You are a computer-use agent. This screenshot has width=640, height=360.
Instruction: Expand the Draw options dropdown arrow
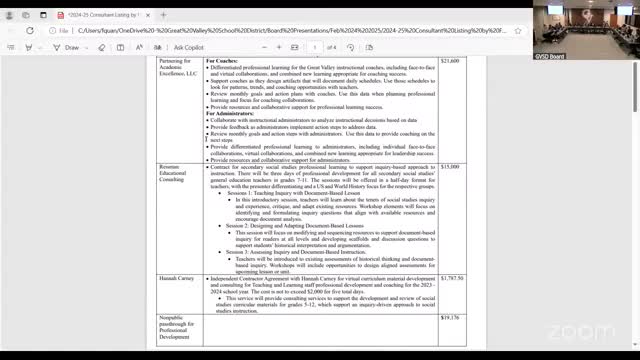click(x=86, y=48)
